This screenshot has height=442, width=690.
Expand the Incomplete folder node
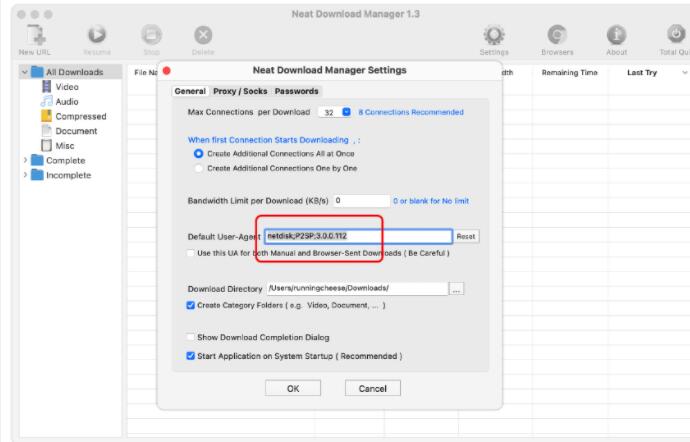click(25, 175)
